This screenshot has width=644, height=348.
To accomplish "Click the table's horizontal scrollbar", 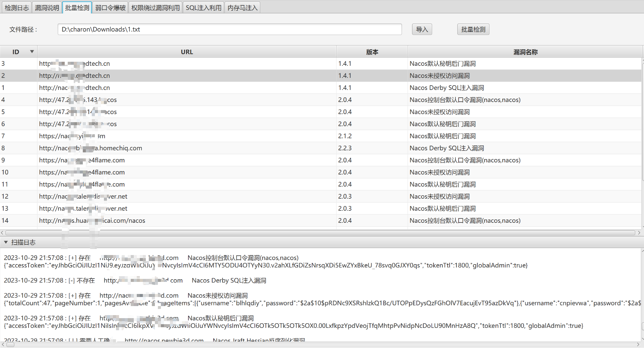I will point(320,233).
